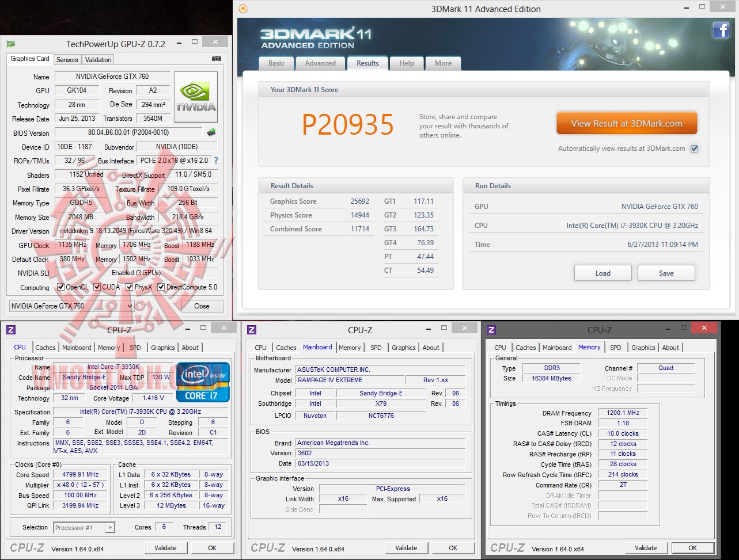Image resolution: width=739 pixels, height=560 pixels.
Task: Click the NVIDIA SLI field Enabled (3 GPUs)
Action: 136,273
